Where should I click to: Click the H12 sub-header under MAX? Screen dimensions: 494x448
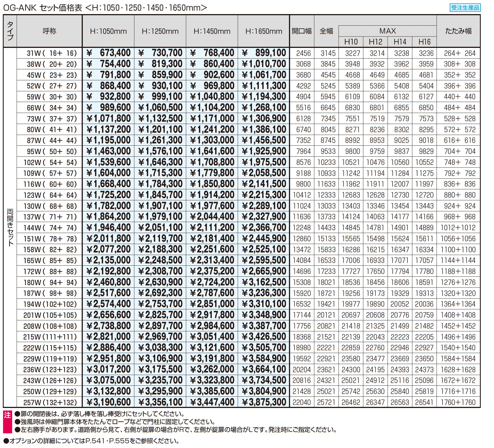tap(375, 42)
